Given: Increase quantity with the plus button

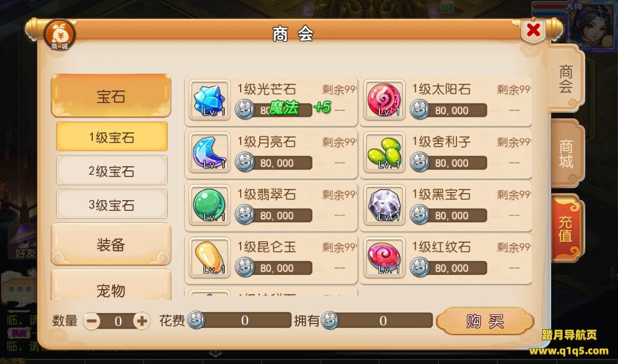Looking at the screenshot, I should tap(141, 321).
